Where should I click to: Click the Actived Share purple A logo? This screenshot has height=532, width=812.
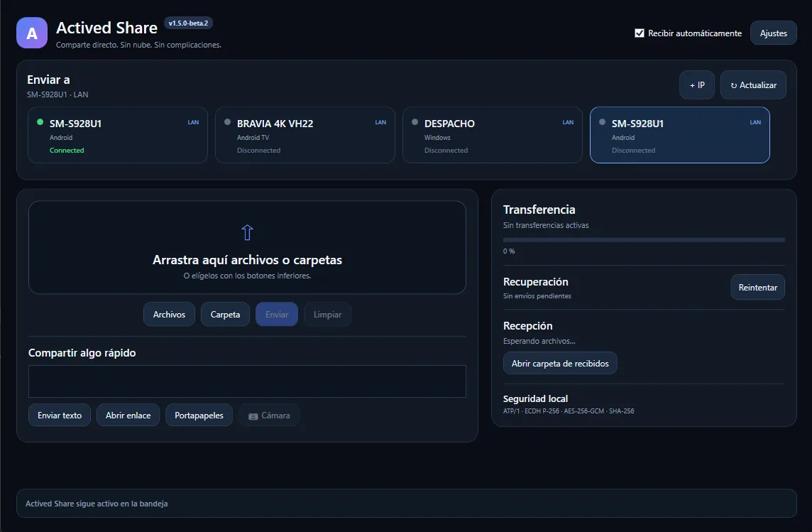(32, 33)
